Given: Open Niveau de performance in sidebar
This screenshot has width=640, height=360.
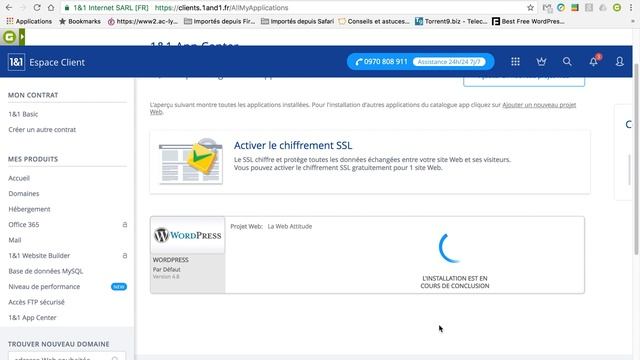Looking at the screenshot, I should pyautogui.click(x=44, y=287).
